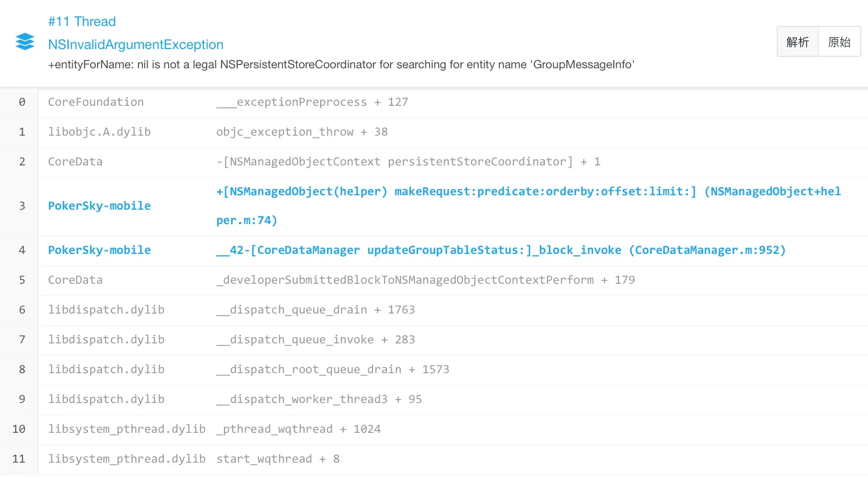Viewport: 868px width, 479px height.
Task: Select the entityForName error message text
Action: click(x=341, y=64)
